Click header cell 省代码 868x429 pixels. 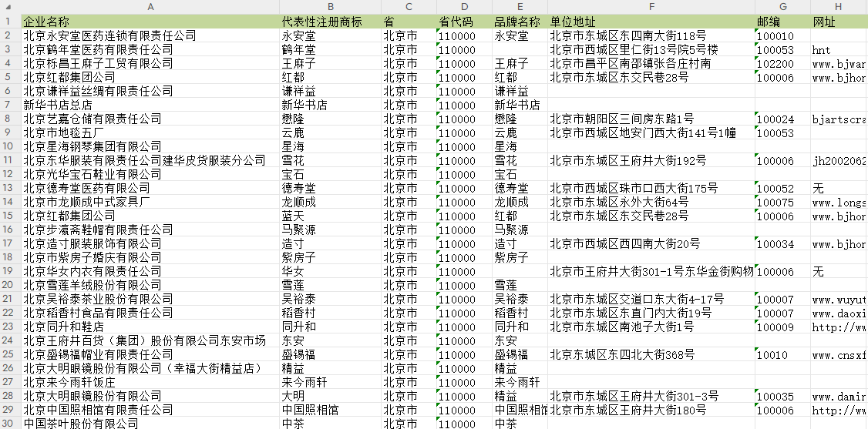pos(464,22)
